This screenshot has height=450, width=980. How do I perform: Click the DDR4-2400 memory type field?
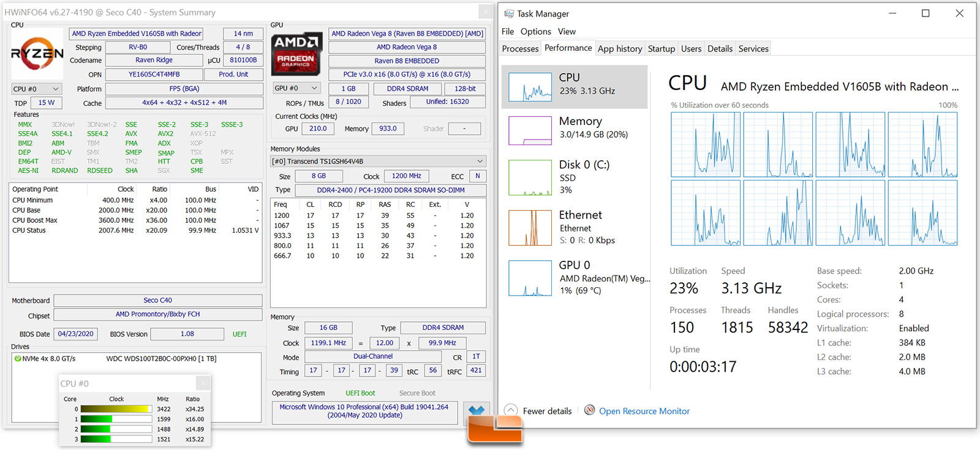tap(391, 190)
